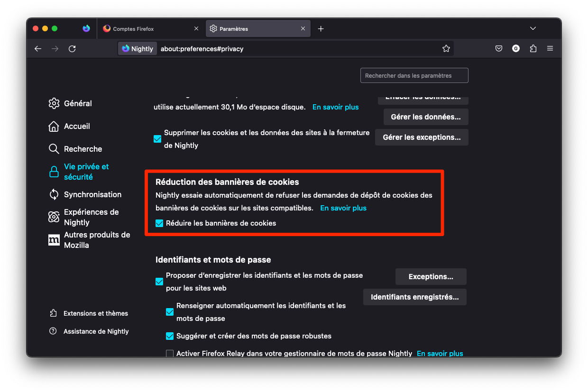The image size is (588, 392).
Task: Open the Accueil settings category
Action: point(69,126)
